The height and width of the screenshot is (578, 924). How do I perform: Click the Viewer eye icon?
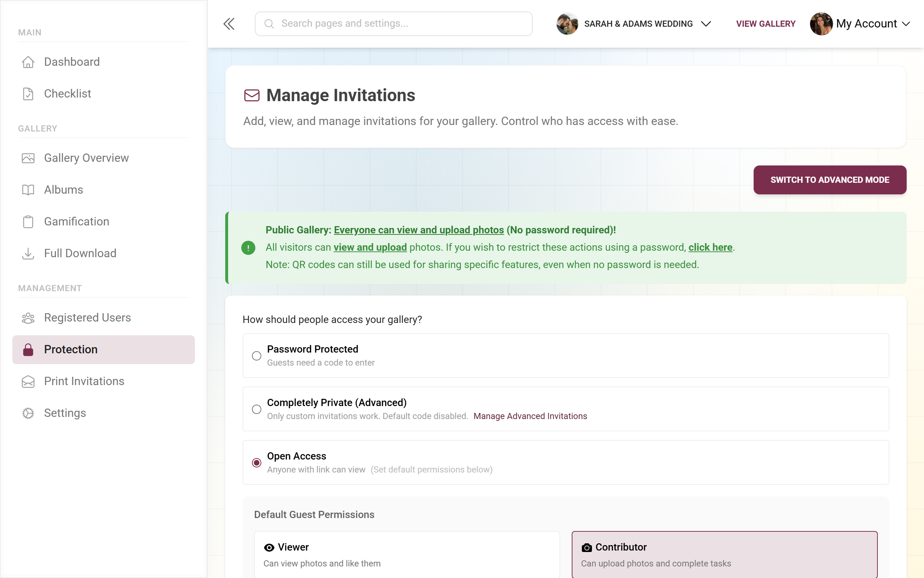tap(269, 547)
